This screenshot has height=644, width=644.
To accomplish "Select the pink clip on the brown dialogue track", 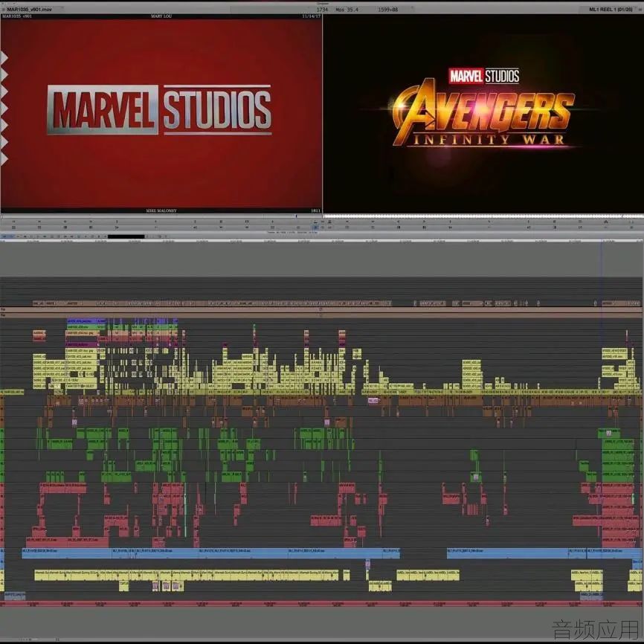I will 373,400.
